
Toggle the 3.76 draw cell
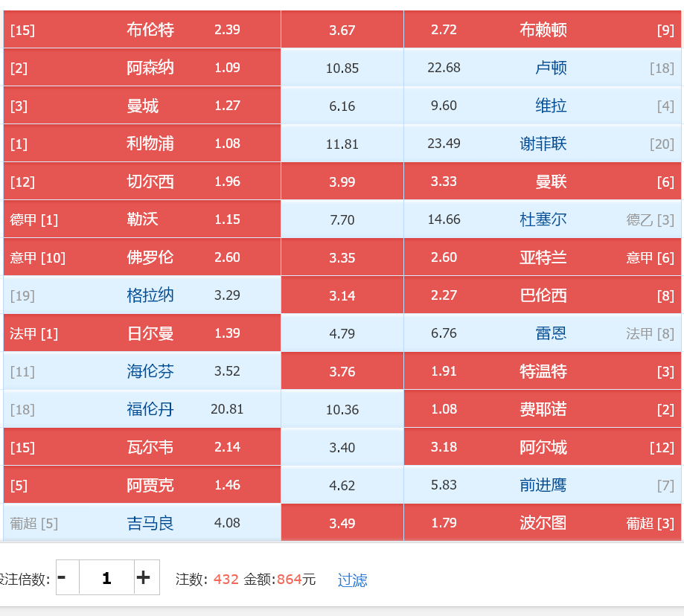[x=342, y=370]
